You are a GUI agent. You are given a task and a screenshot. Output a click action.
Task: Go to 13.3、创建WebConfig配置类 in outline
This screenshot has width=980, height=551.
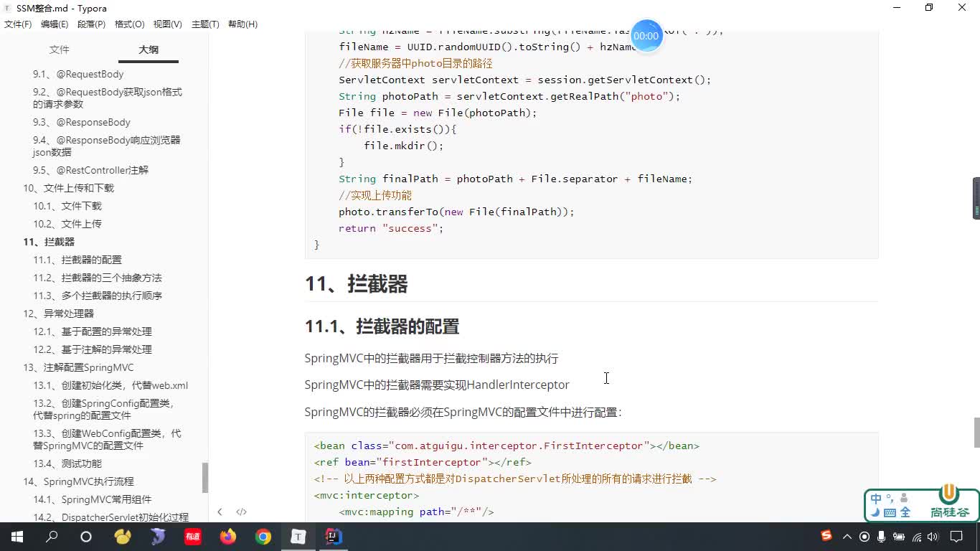[x=107, y=439]
